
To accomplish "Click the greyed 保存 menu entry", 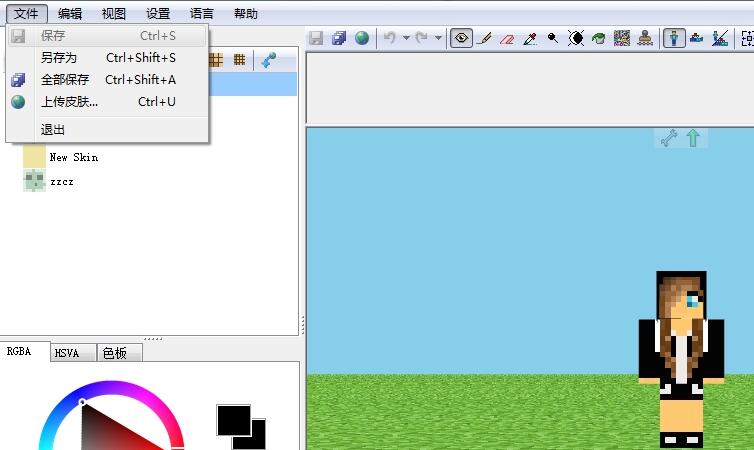I will (108, 36).
